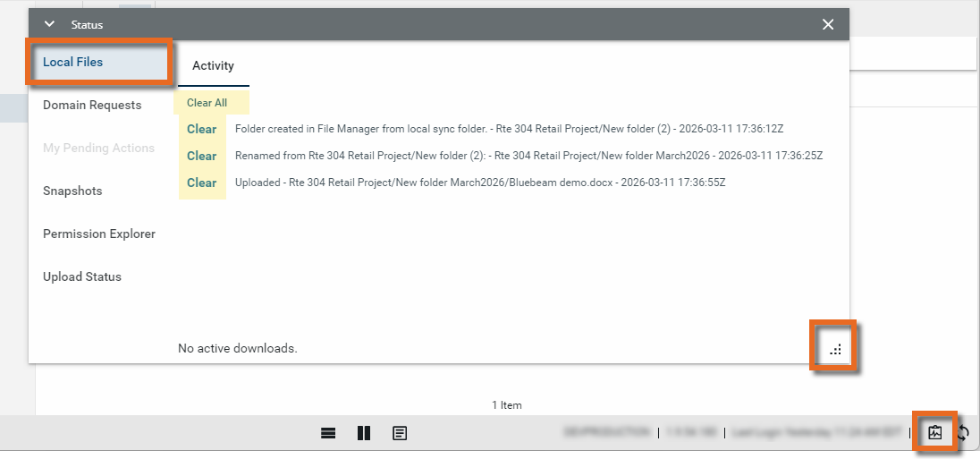This screenshot has height=459, width=980.
Task: Click the Uploaded Bluebeam demo.docx activity text
Action: click(479, 183)
